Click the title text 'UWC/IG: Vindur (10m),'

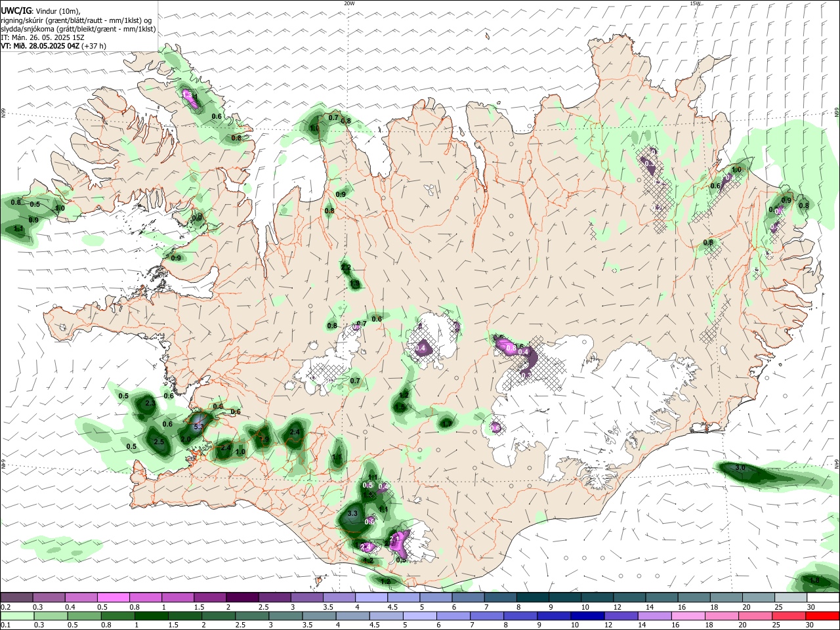pyautogui.click(x=41, y=11)
